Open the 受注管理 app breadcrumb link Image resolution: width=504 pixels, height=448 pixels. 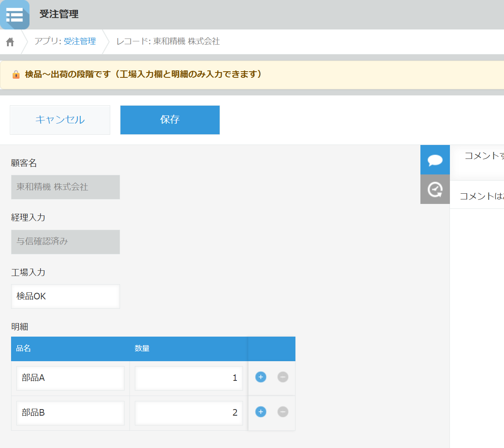[x=80, y=41]
